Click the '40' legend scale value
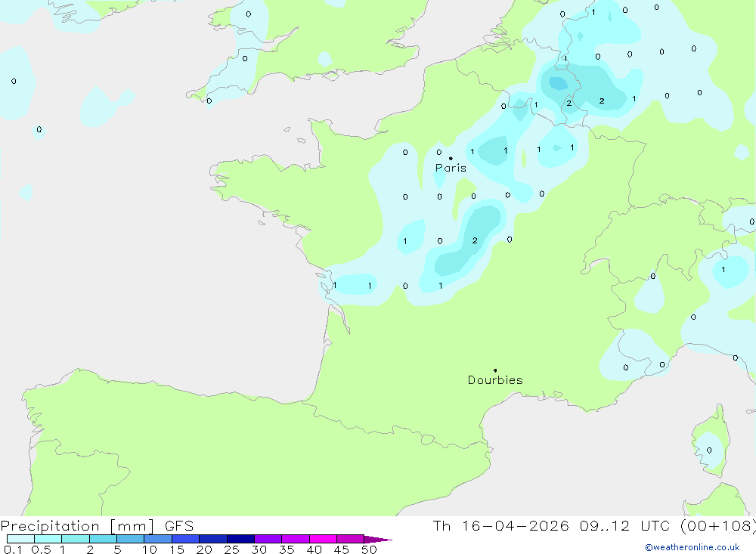The width and height of the screenshot is (756, 554). coord(314,549)
